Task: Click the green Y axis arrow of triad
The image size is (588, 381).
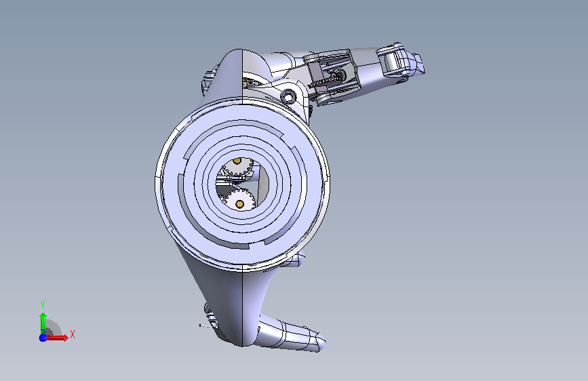Action: (43, 323)
